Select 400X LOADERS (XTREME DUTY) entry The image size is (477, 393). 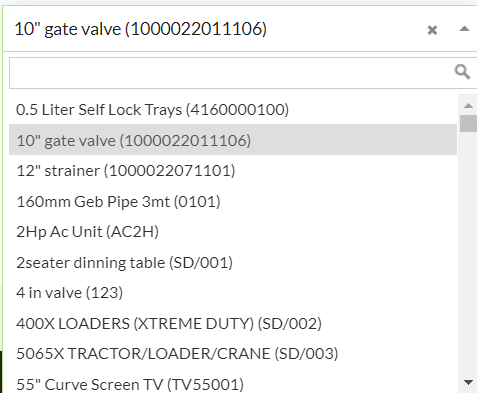(233, 323)
